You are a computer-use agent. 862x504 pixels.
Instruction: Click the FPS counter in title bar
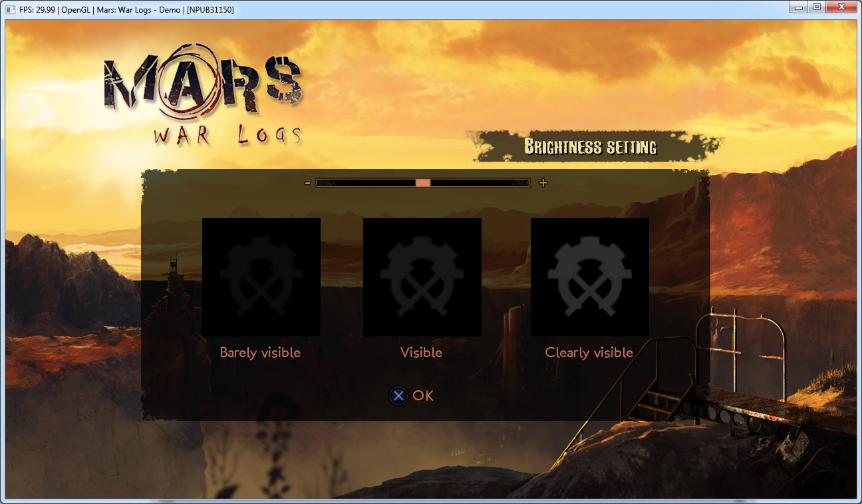[x=36, y=10]
